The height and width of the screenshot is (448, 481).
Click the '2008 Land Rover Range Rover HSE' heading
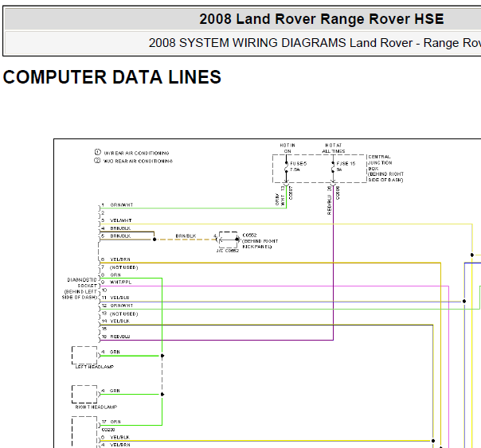point(322,19)
